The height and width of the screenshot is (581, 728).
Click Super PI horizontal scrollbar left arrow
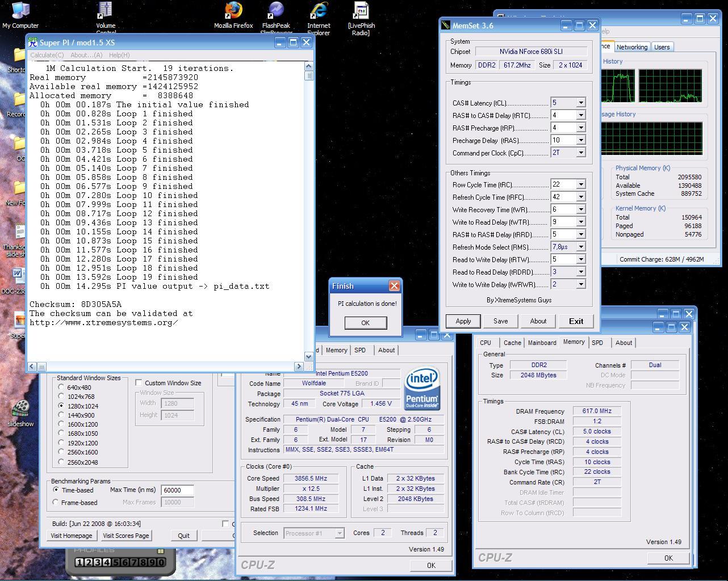[x=32, y=367]
